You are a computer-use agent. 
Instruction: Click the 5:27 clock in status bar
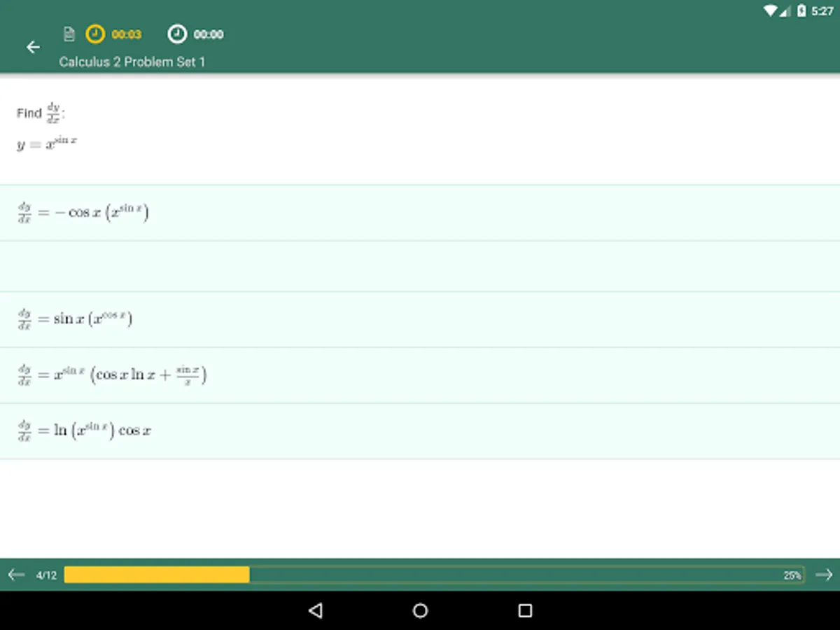(822, 11)
